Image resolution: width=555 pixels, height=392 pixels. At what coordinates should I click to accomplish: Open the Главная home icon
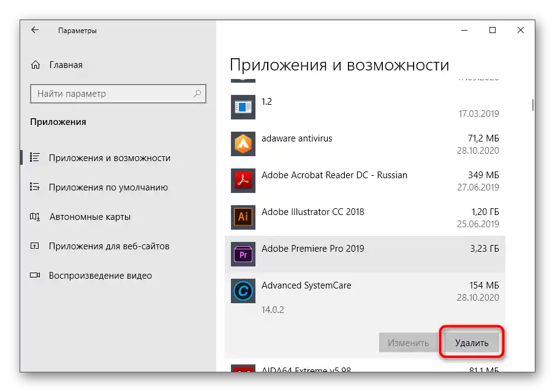(36, 65)
